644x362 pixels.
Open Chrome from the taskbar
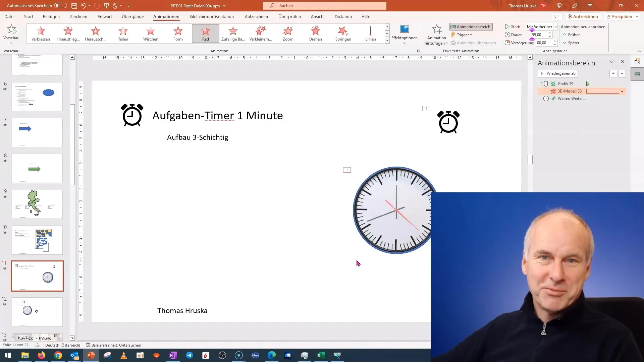(x=58, y=355)
